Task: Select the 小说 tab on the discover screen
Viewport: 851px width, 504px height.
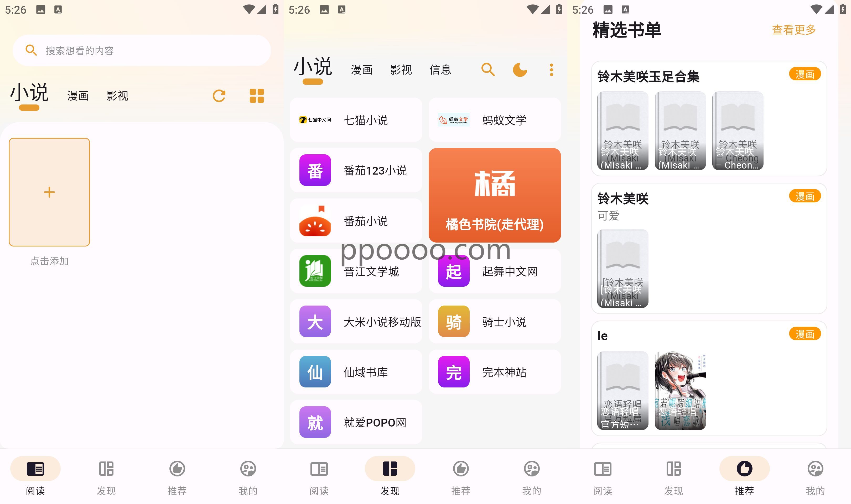Action: point(313,67)
